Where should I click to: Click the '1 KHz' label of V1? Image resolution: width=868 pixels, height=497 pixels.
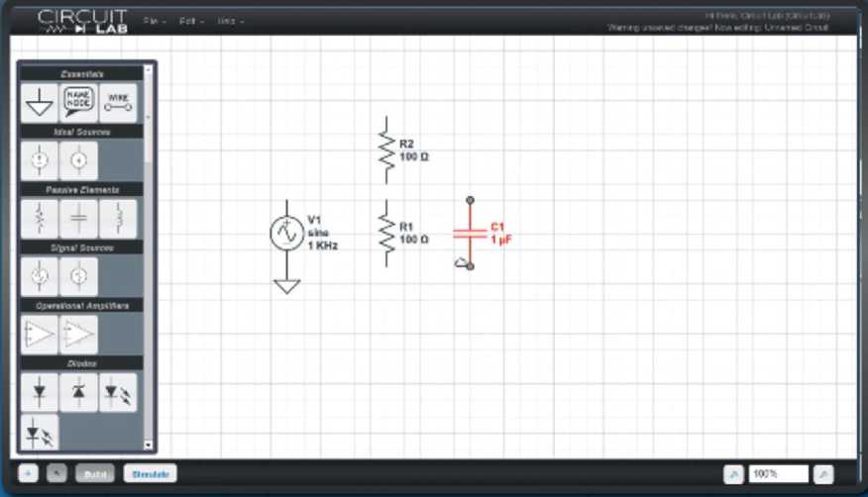coord(322,246)
